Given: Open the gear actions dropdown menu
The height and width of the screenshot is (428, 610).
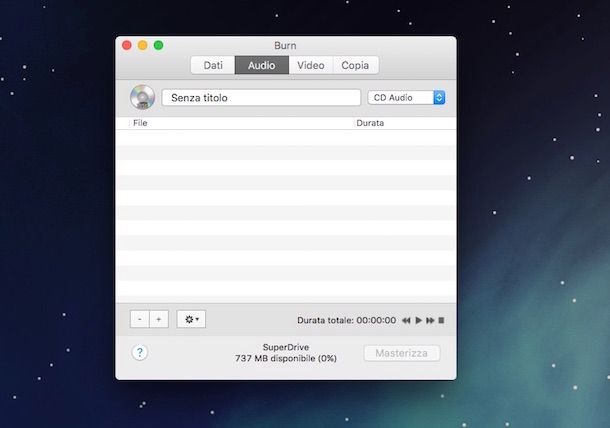Looking at the screenshot, I should (x=190, y=319).
